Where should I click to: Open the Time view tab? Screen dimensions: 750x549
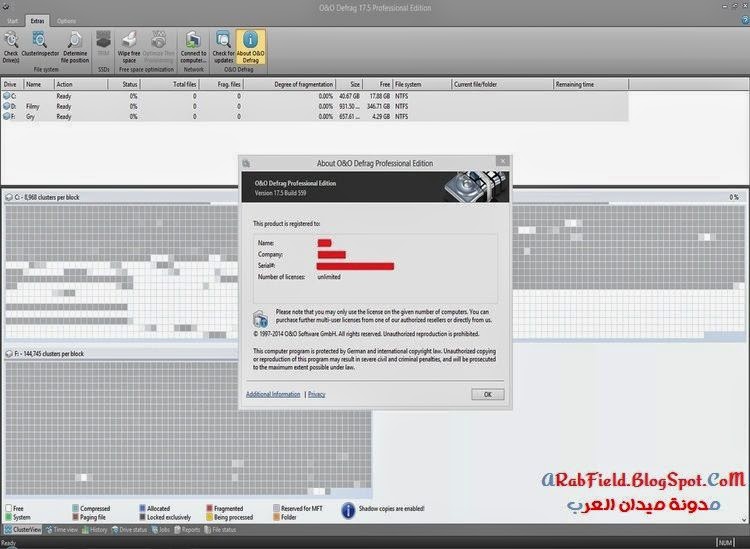click(x=61, y=530)
